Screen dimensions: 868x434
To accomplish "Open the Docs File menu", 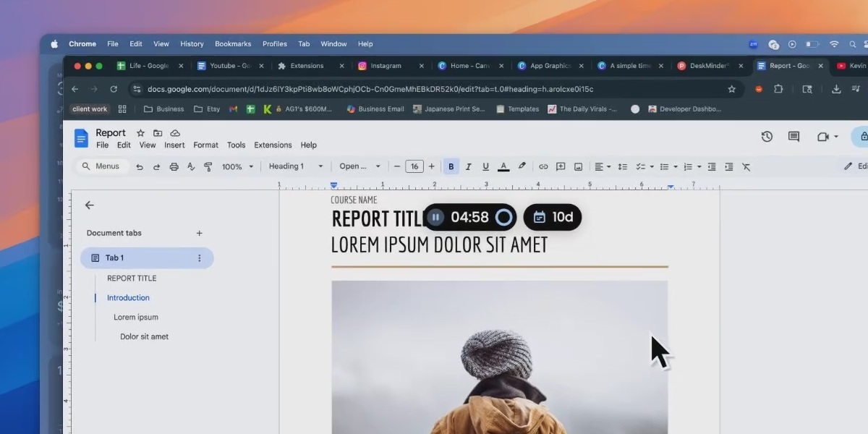I will point(102,145).
